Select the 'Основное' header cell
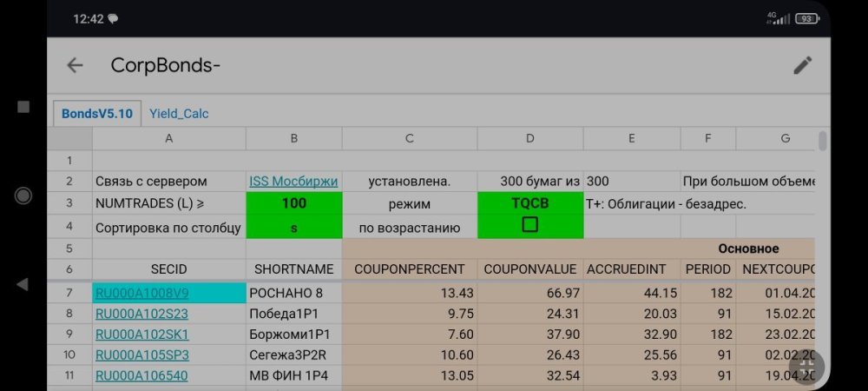Viewport: 868px width, 391px height. coord(748,249)
